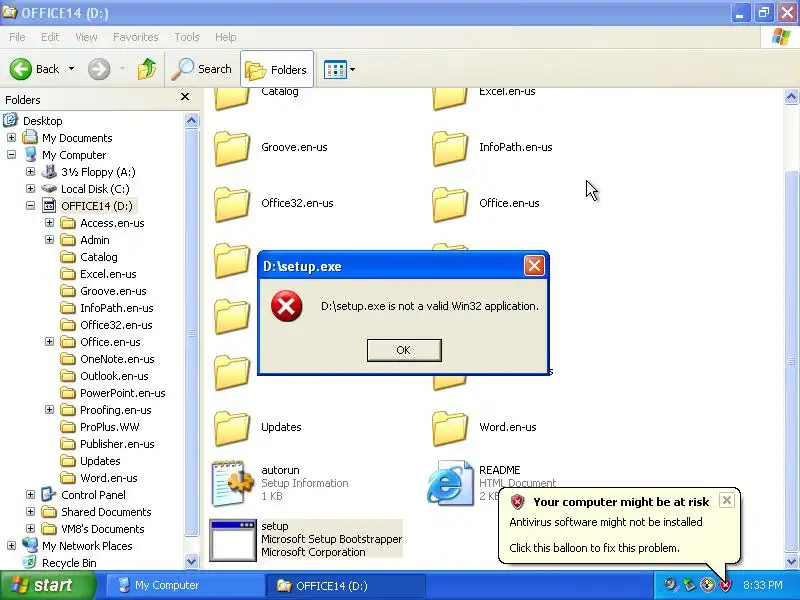
Task: Expand 3½ Floppy (A:) tree node
Action: pos(31,172)
